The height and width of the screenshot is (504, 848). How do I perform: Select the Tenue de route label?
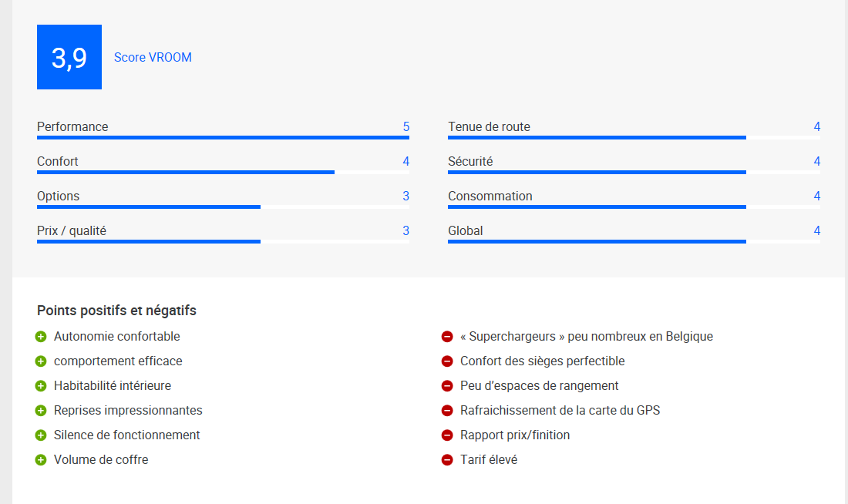[489, 126]
